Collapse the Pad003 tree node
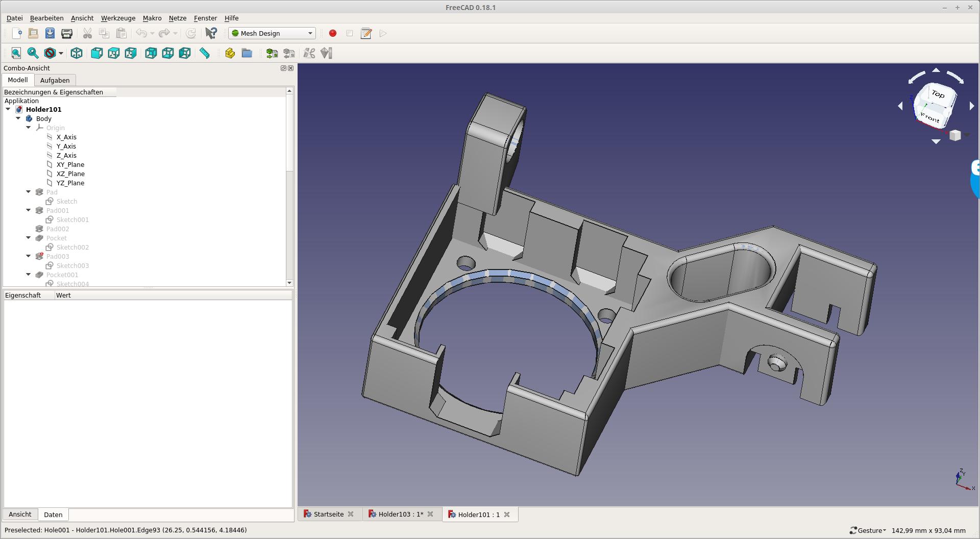The width and height of the screenshot is (980, 539). [29, 256]
